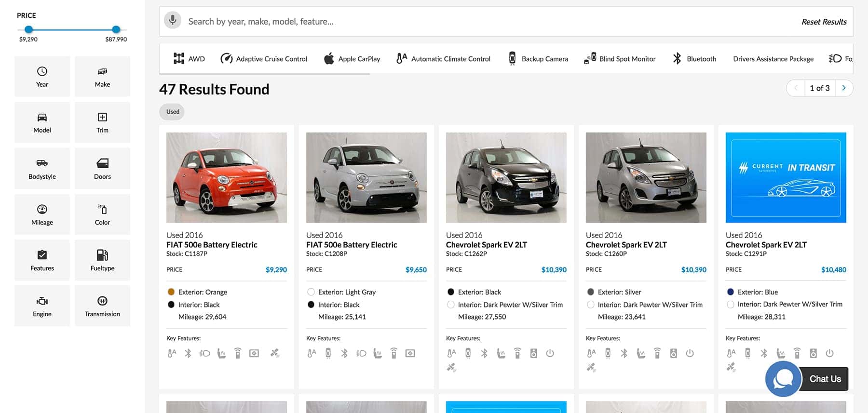Filter by Drivers Assistance Package
Image resolution: width=868 pixels, height=413 pixels.
point(773,59)
